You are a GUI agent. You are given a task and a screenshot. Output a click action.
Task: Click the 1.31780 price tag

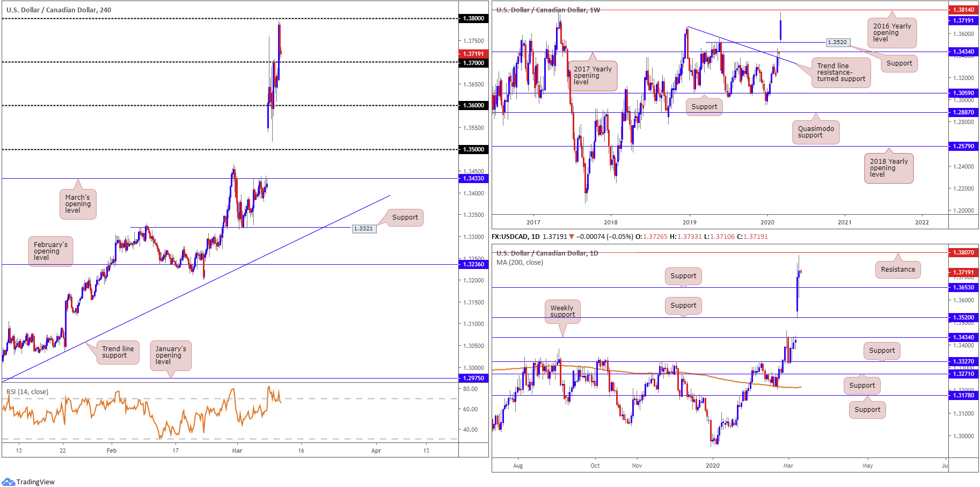pyautogui.click(x=963, y=395)
